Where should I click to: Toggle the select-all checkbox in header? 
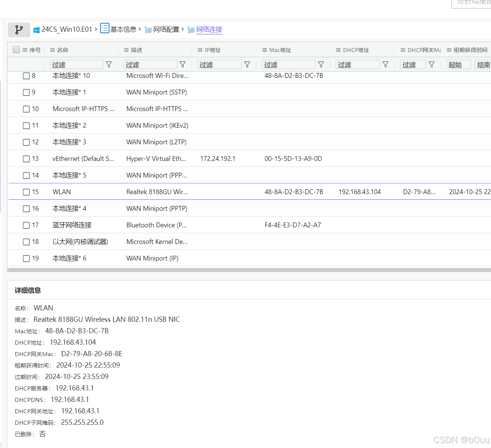coord(16,49)
